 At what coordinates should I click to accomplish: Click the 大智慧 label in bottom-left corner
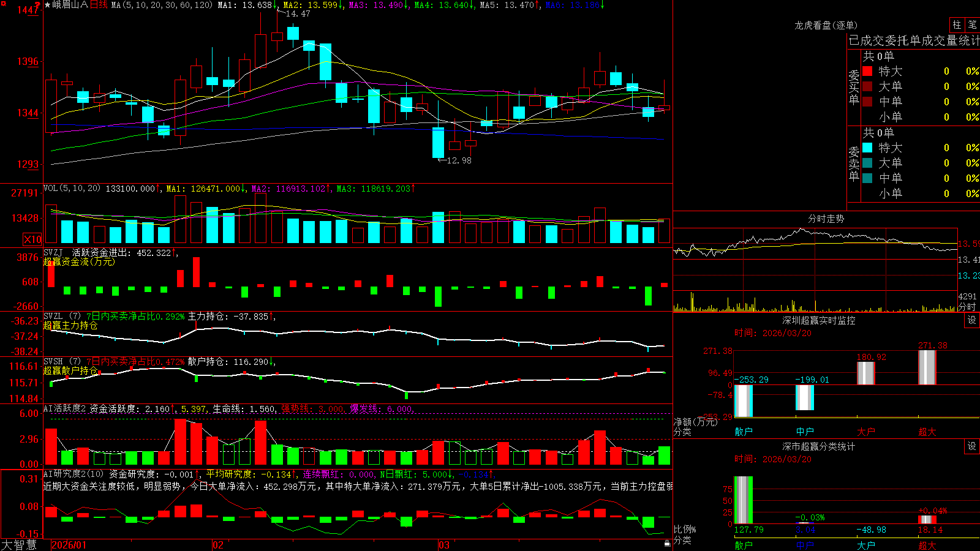click(x=19, y=545)
